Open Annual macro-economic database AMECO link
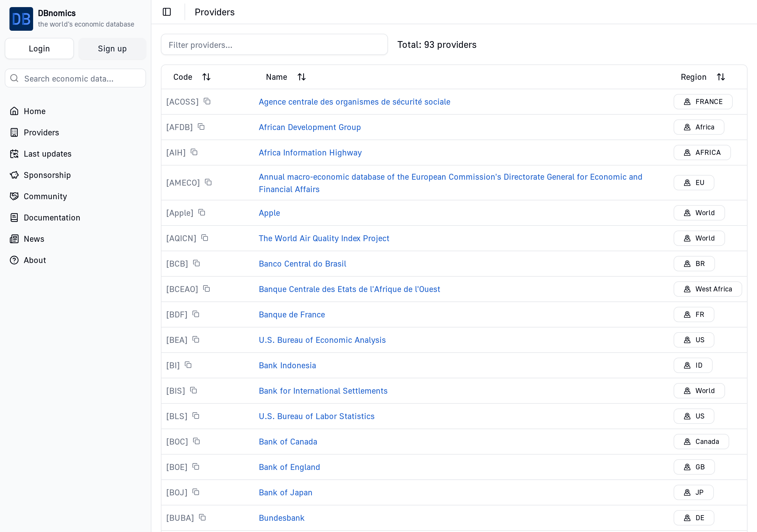Viewport: 757px width, 532px height. (x=450, y=183)
